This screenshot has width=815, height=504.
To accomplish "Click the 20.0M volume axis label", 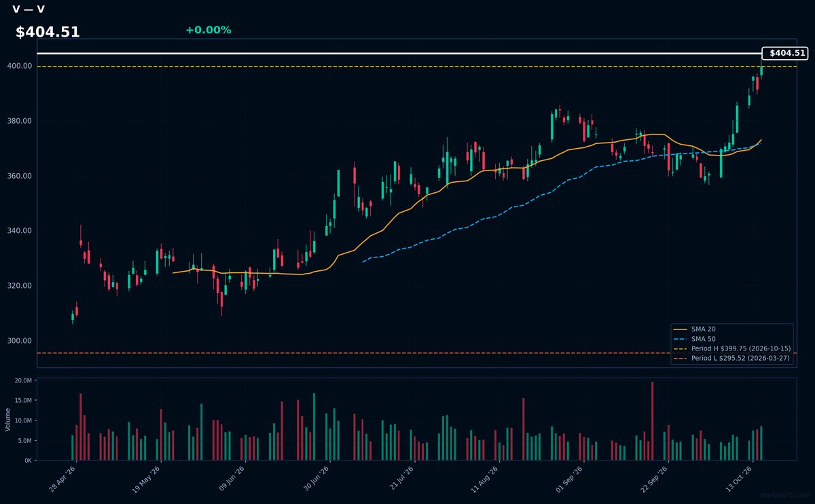I will [24, 380].
